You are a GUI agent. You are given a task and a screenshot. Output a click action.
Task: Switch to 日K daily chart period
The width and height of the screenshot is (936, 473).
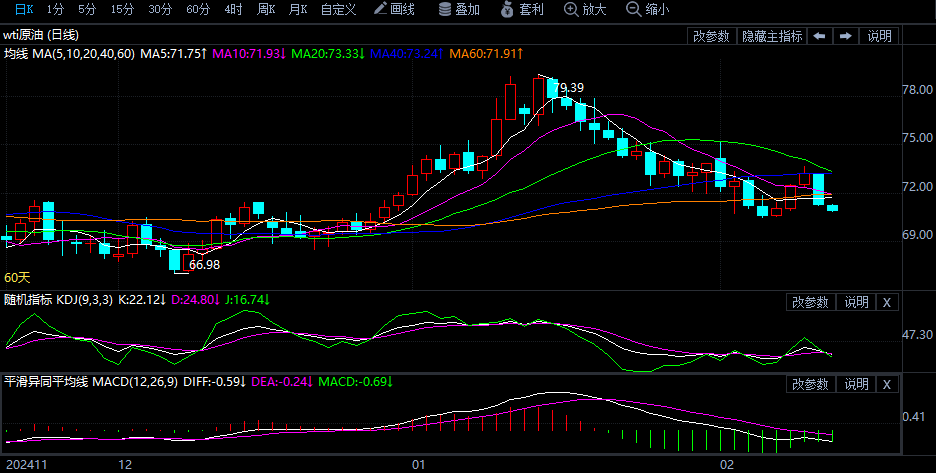pos(23,9)
